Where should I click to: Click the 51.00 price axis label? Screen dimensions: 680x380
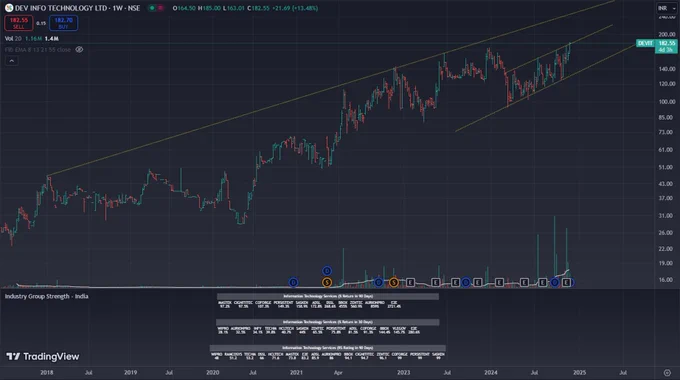tap(667, 167)
